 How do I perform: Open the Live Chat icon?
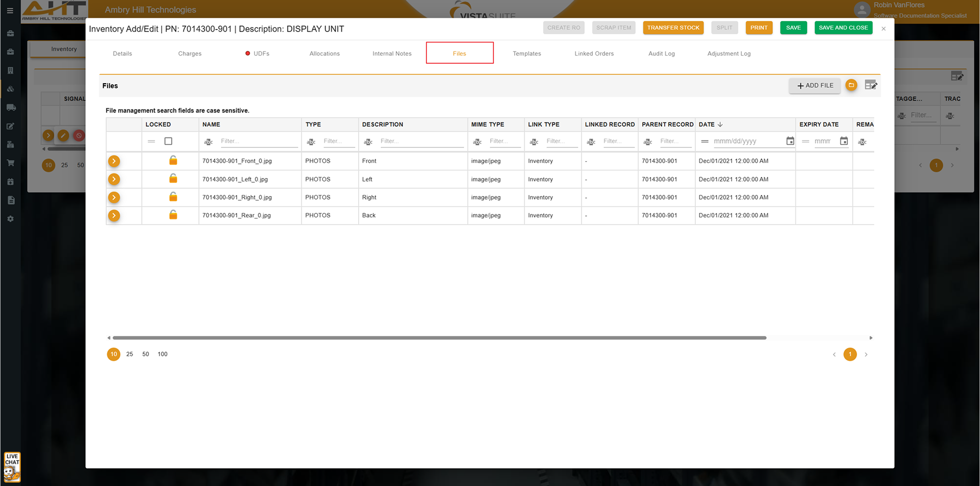12,467
